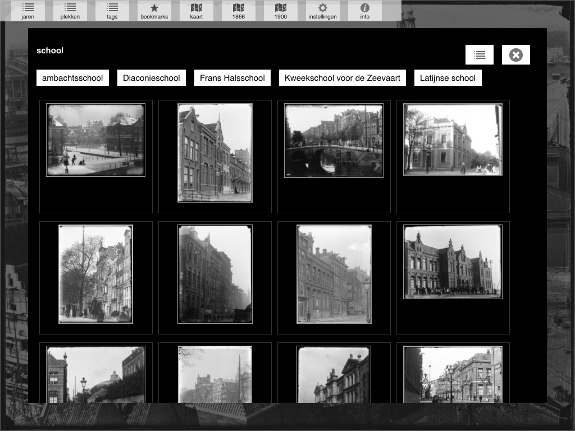Open the canal bridge photo thumbnail
The image size is (575, 431).
click(334, 140)
